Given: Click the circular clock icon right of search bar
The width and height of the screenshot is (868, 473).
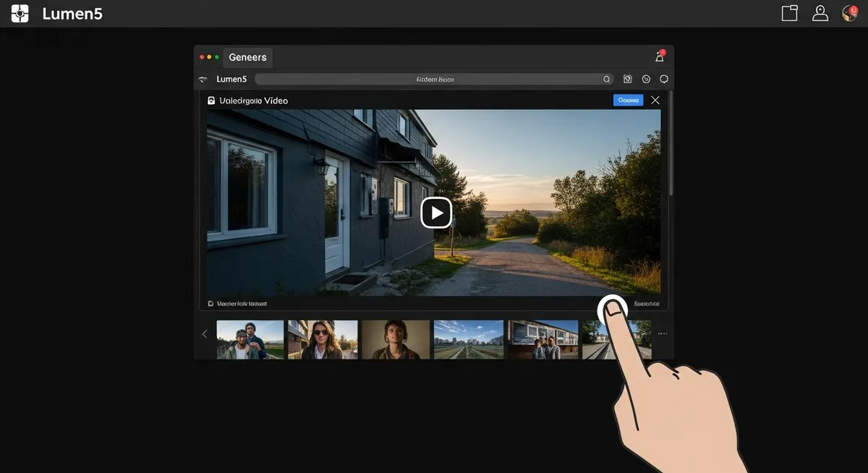Looking at the screenshot, I should (x=646, y=80).
